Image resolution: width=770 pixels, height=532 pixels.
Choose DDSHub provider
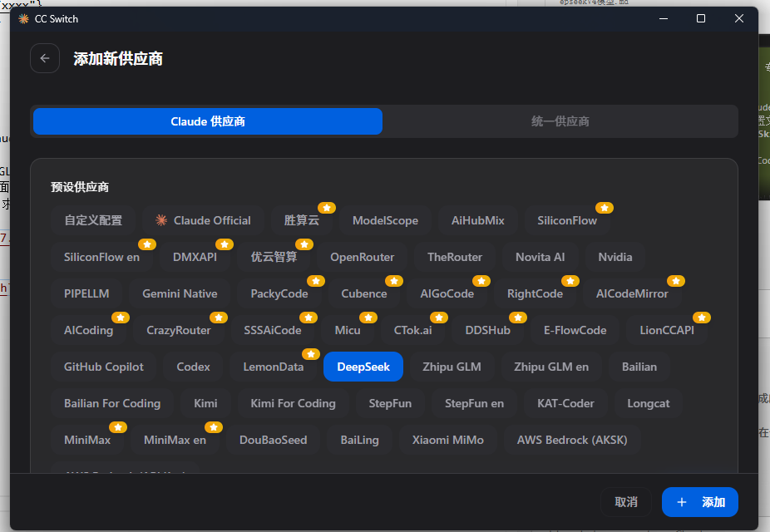tap(487, 330)
